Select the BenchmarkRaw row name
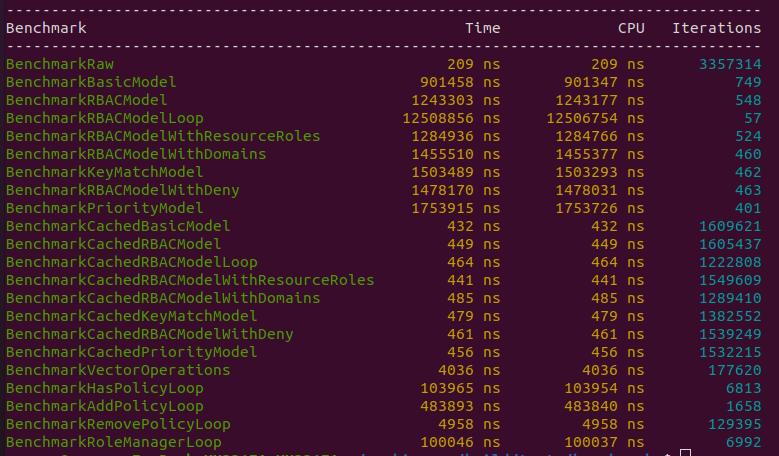Viewport: 779px width, 456px height. tap(60, 64)
